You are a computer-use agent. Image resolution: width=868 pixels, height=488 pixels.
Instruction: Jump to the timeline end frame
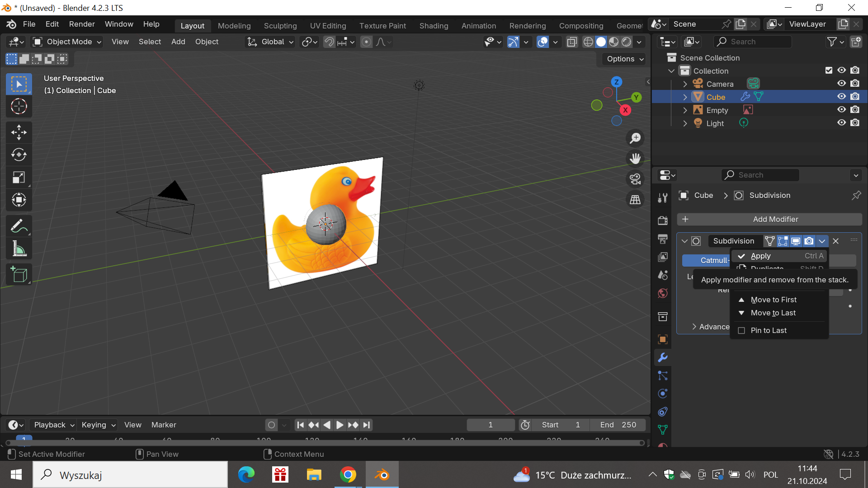(x=367, y=425)
